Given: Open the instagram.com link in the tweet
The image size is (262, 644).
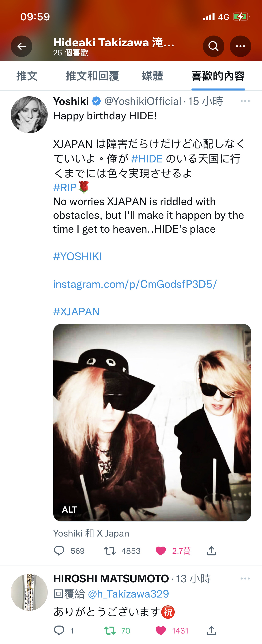Looking at the screenshot, I should (x=135, y=284).
